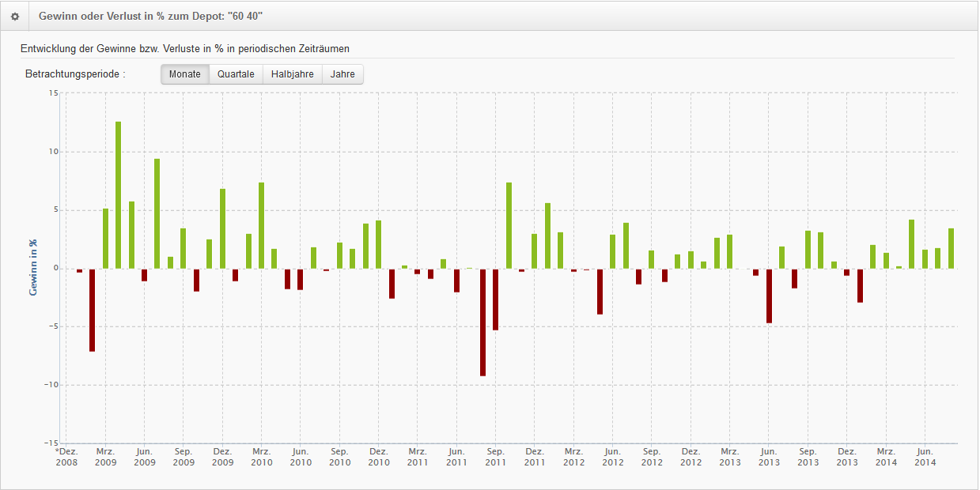
Task: Click the '*Dez. 2008' x-axis label
Action: [x=66, y=457]
